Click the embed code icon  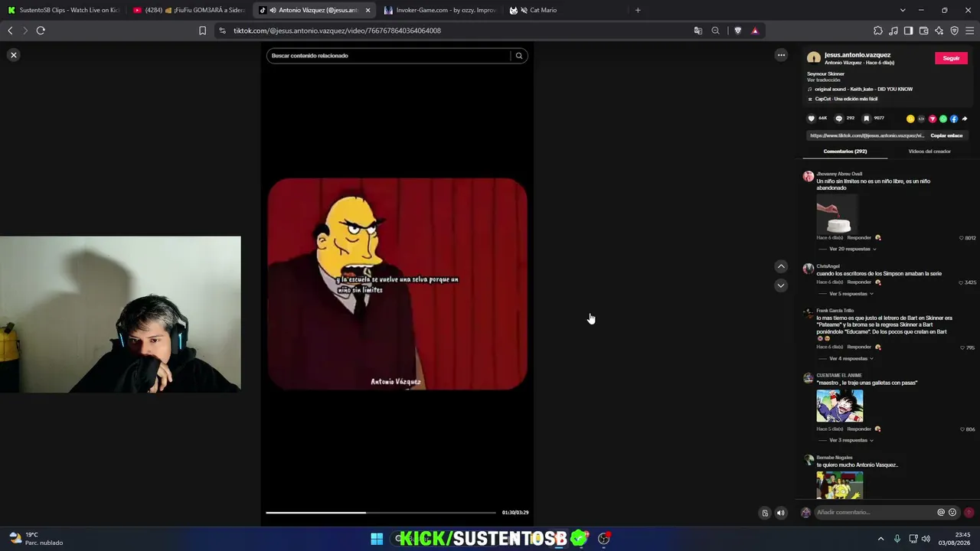coord(921,119)
